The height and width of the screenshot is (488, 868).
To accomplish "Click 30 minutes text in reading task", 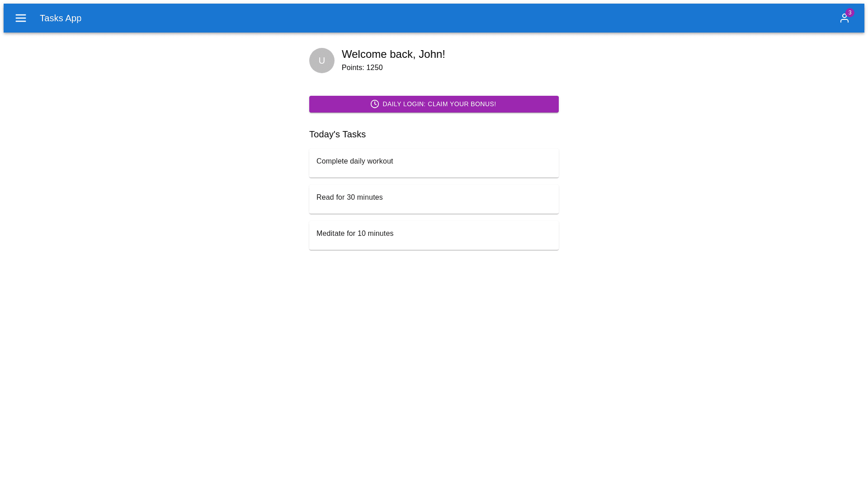I will tap(364, 197).
